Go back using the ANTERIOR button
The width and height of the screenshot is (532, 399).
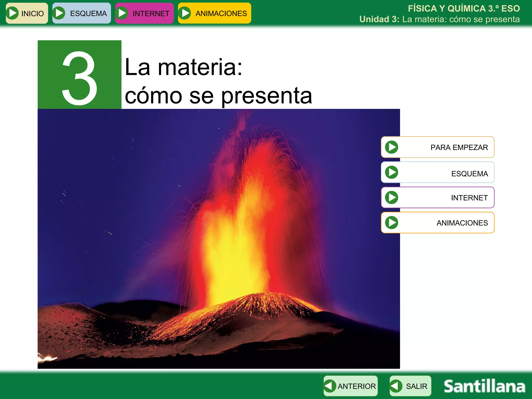point(356,386)
